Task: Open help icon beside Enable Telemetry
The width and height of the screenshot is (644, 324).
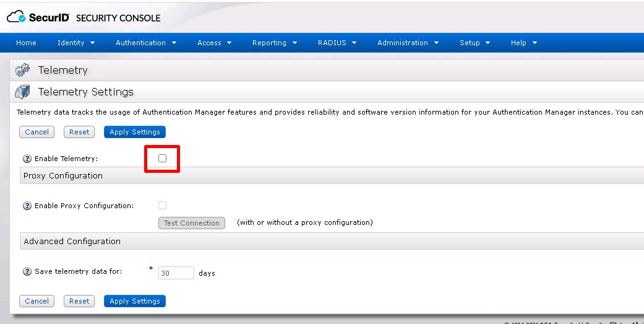Action: click(x=27, y=159)
